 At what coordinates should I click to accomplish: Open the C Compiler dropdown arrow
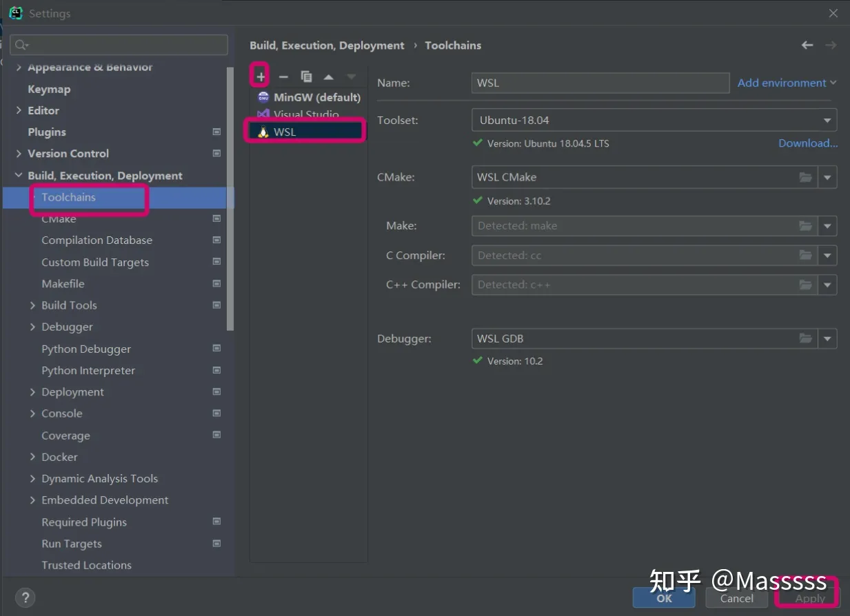point(828,255)
